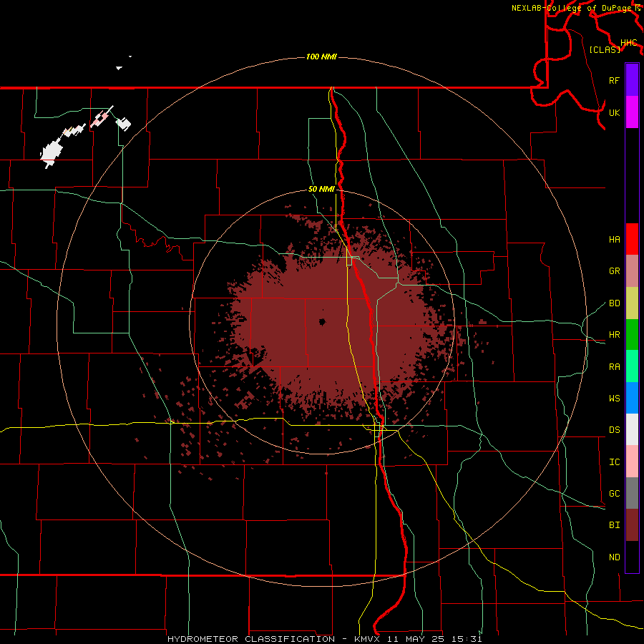Click the UK legend label
Image resolution: width=644 pixels, height=644 pixels.
coord(614,112)
